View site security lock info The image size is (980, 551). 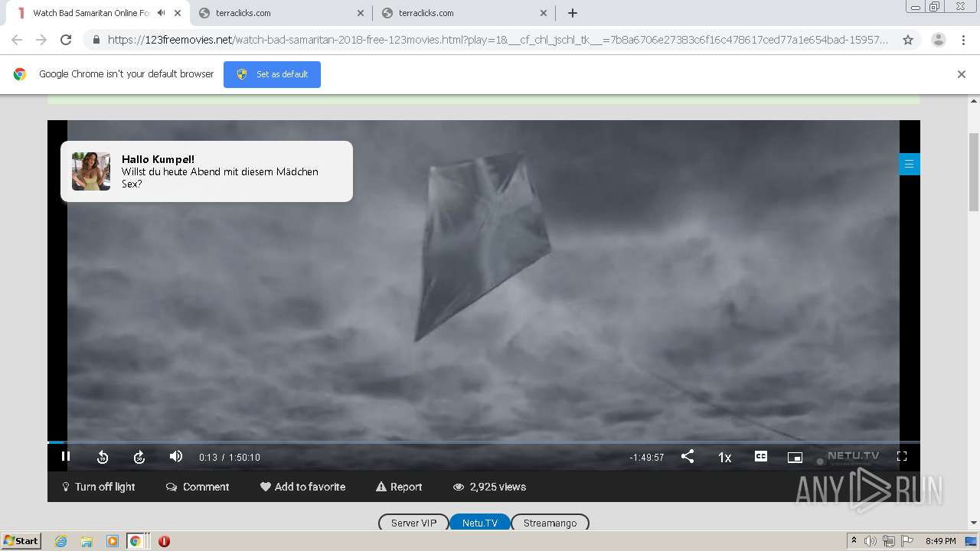[96, 40]
